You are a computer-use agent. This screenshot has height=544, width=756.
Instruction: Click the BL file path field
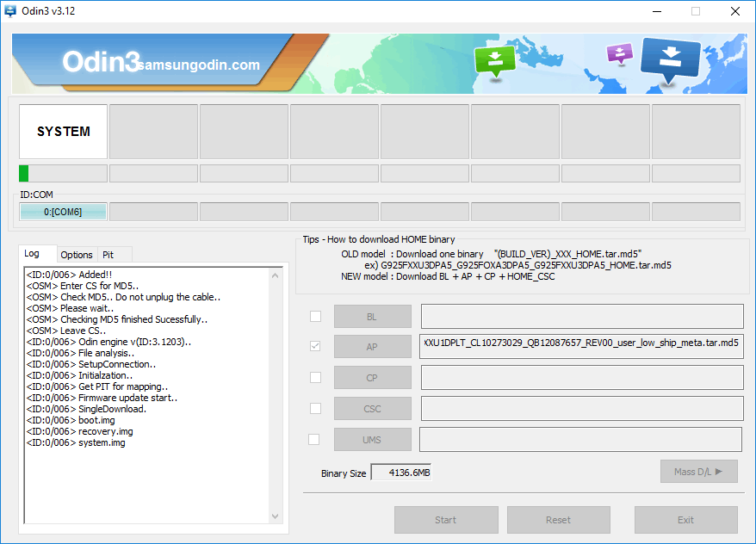[582, 316]
